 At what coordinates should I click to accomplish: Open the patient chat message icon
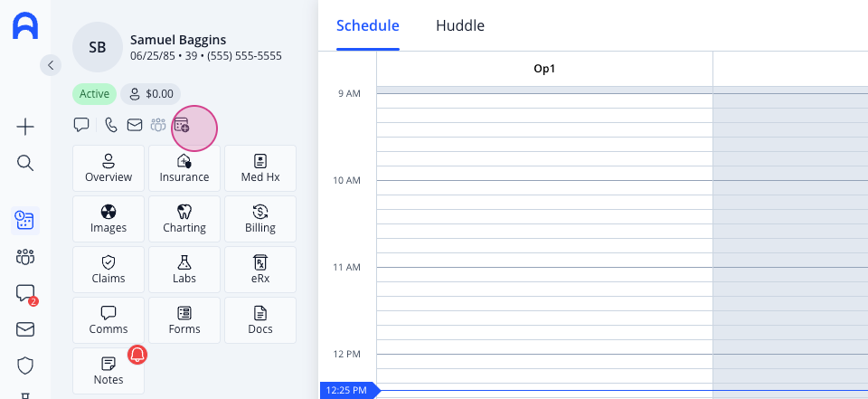81,125
